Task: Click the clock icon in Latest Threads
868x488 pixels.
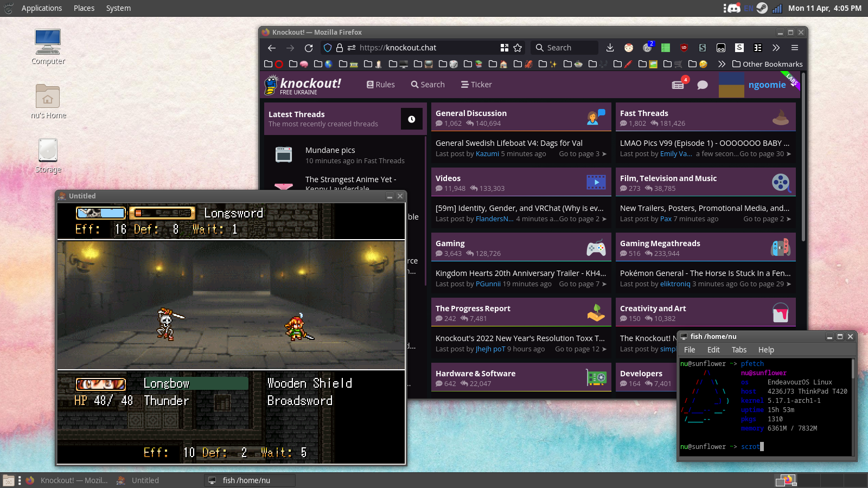Action: click(x=411, y=119)
